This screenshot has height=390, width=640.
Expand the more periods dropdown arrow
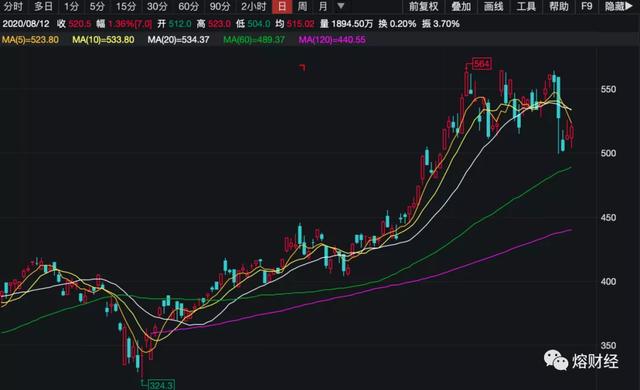341,7
